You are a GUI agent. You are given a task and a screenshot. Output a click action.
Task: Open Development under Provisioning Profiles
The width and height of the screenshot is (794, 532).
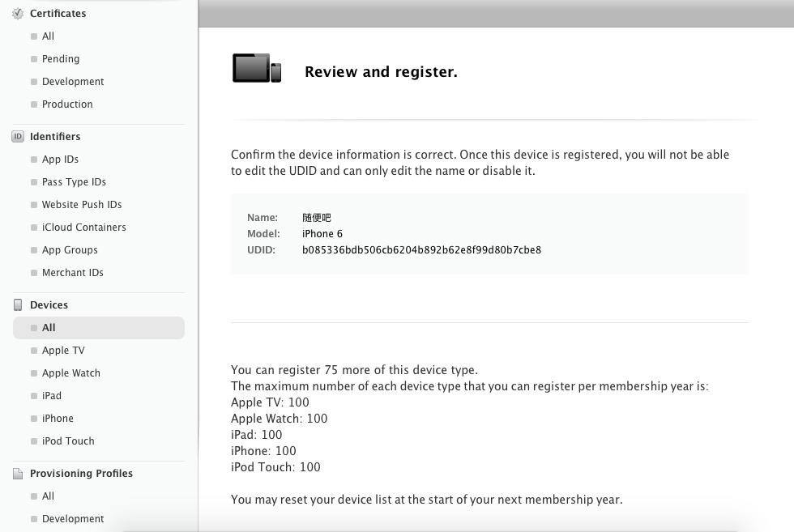click(73, 519)
